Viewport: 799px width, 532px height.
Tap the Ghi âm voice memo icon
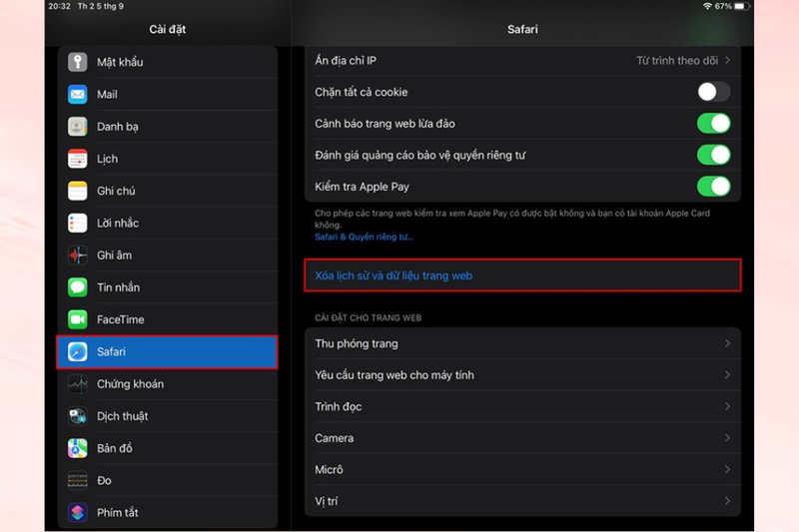(x=78, y=256)
